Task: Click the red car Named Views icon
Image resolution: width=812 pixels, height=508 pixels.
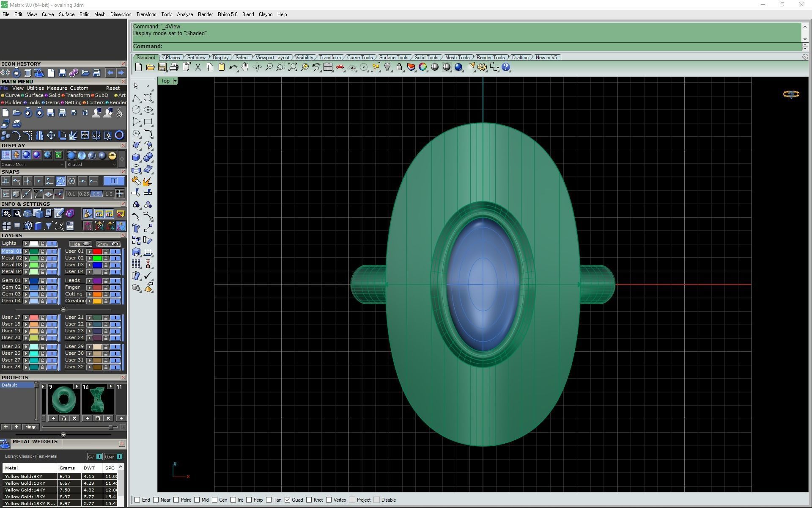Action: 340,67
